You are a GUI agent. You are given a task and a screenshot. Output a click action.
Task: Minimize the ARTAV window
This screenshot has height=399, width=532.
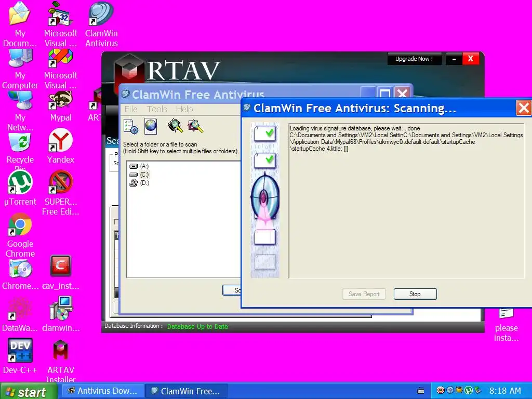(x=454, y=59)
